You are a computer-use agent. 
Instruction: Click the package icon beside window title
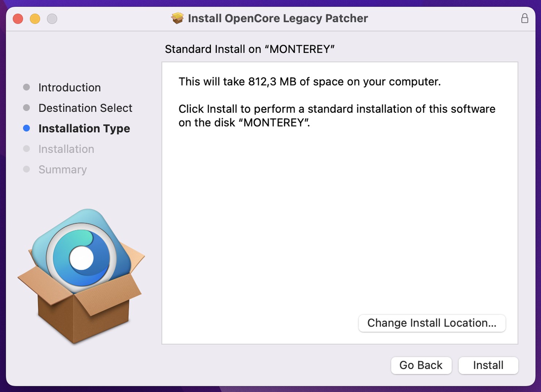click(177, 18)
